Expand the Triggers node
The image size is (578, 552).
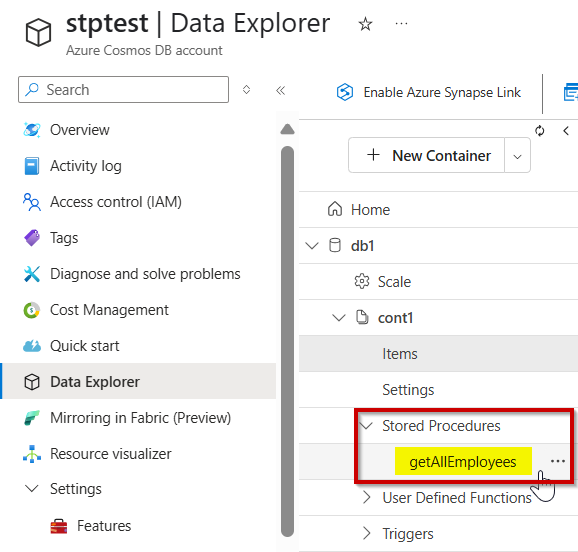coord(366,533)
